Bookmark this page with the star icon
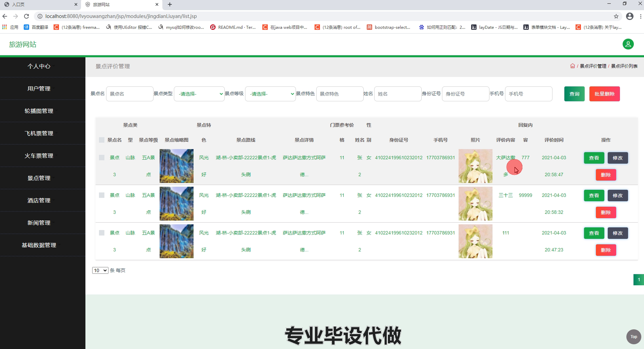Screen dimensions: 644x349 616,16
